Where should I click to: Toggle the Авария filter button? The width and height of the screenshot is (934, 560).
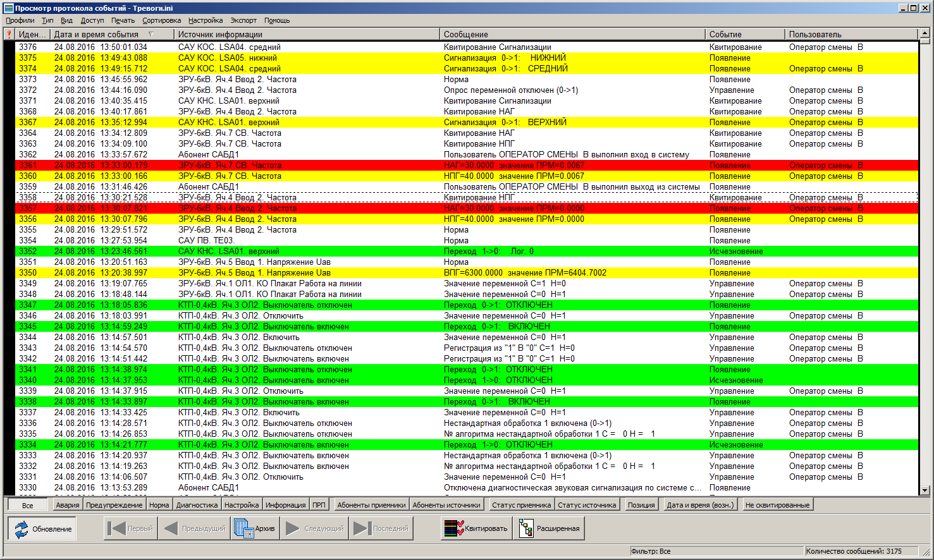pos(67,505)
